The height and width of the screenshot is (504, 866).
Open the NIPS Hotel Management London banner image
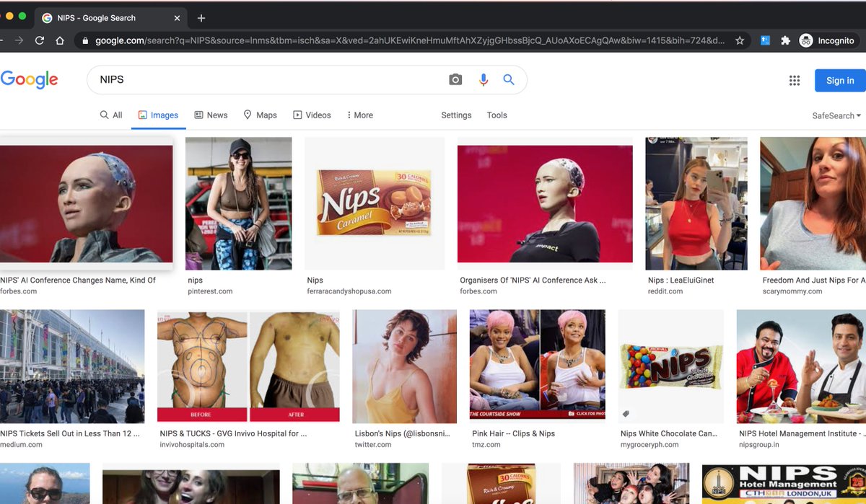point(784,484)
